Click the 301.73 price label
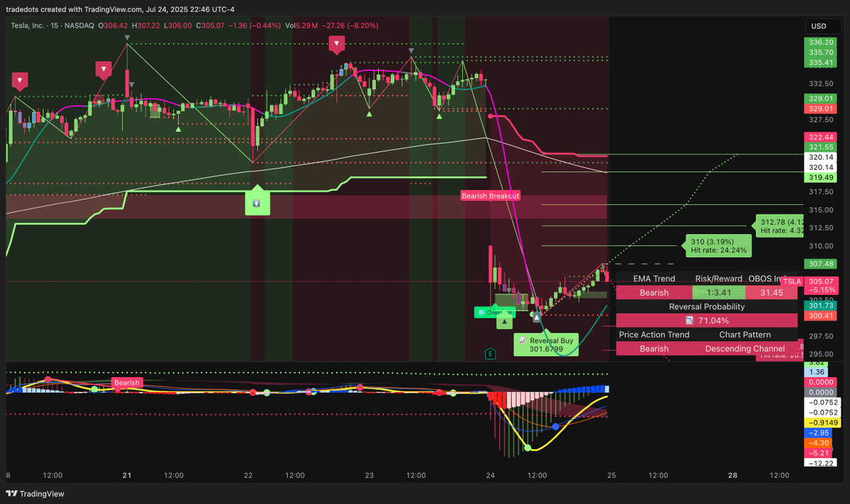850x504 pixels. coord(821,306)
